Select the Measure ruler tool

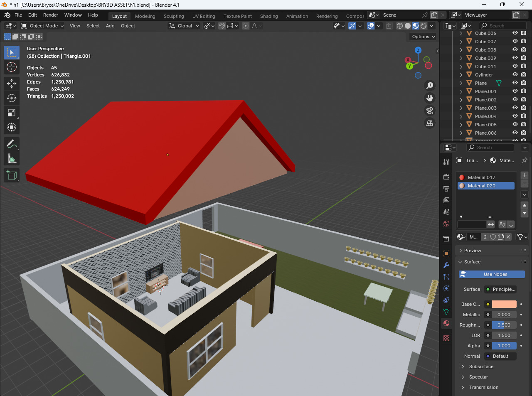click(12, 158)
